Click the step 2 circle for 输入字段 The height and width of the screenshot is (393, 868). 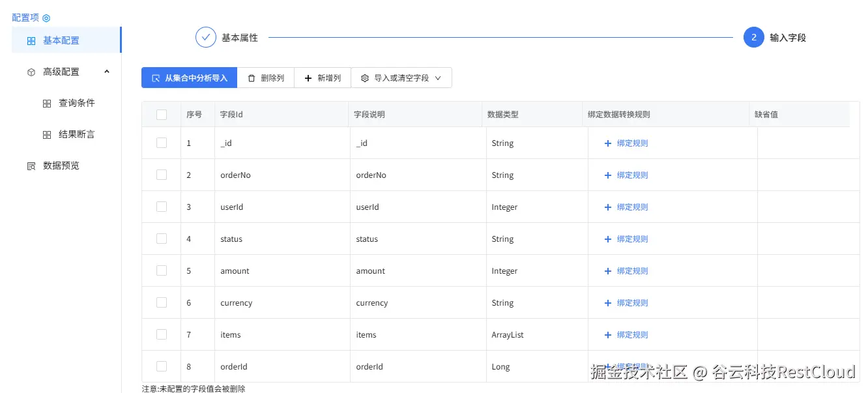pos(754,38)
